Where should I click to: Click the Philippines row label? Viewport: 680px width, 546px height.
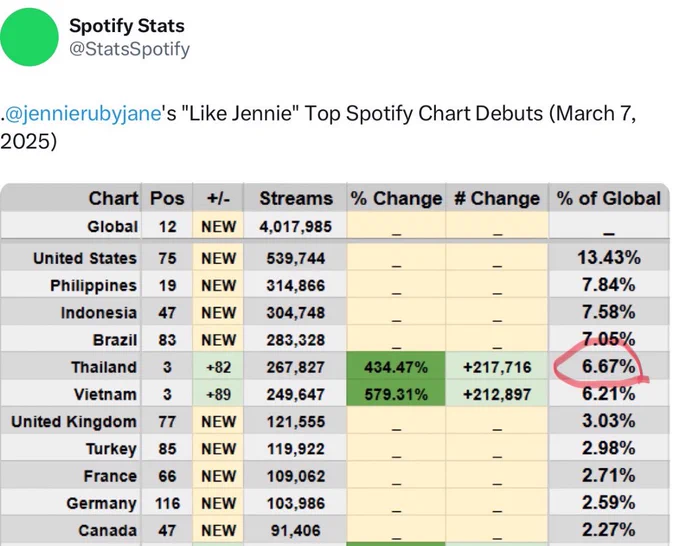pos(94,286)
